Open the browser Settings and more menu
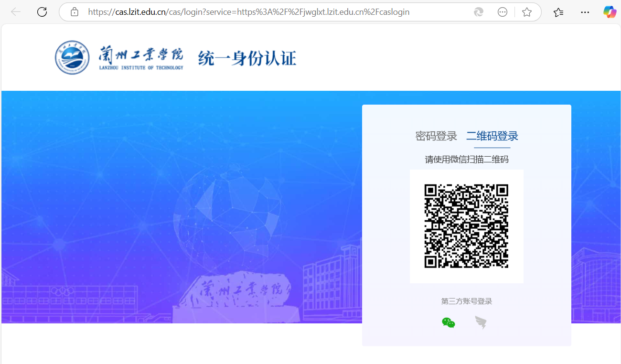The image size is (621, 364). (585, 12)
